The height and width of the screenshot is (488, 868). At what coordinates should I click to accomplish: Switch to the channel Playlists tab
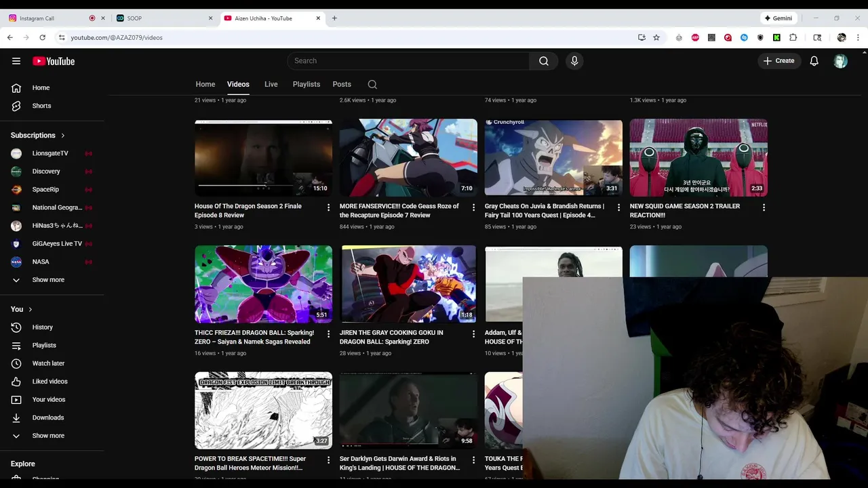pos(307,84)
